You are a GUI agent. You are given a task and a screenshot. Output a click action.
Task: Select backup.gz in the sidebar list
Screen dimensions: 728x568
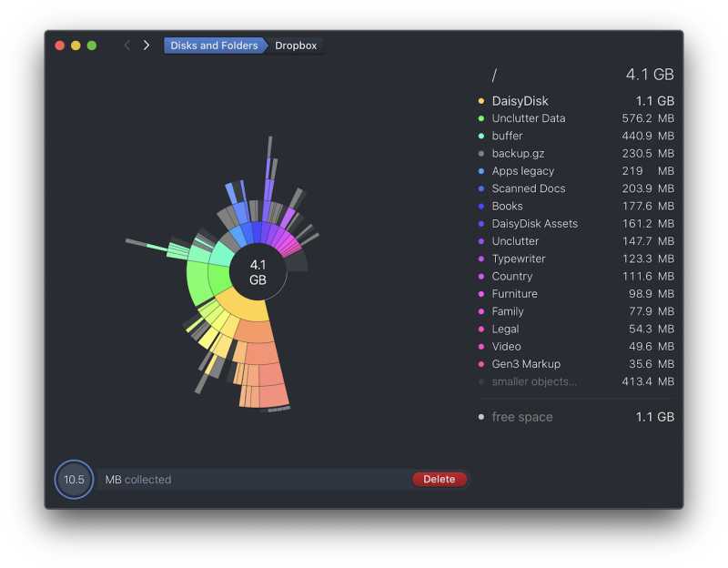tap(519, 153)
